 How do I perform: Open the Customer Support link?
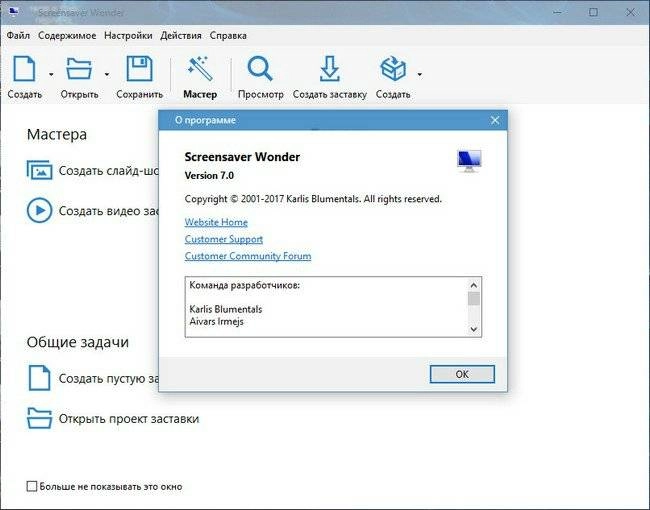click(223, 239)
